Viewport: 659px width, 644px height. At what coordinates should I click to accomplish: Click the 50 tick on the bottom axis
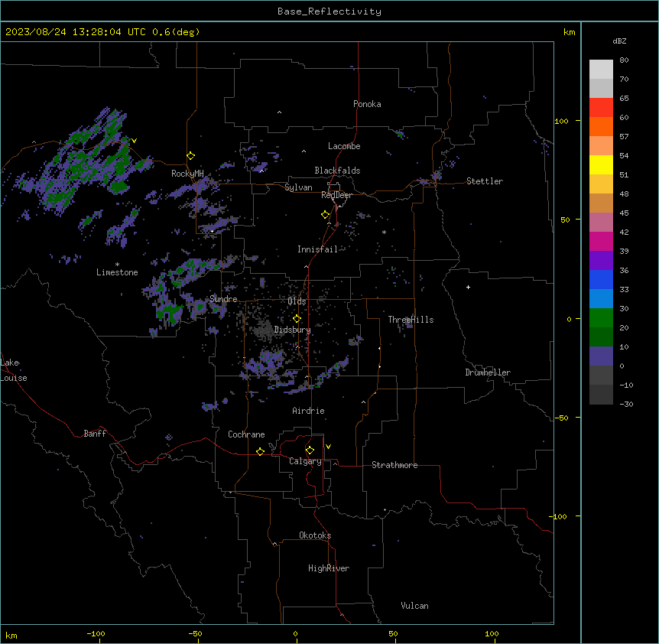393,633
